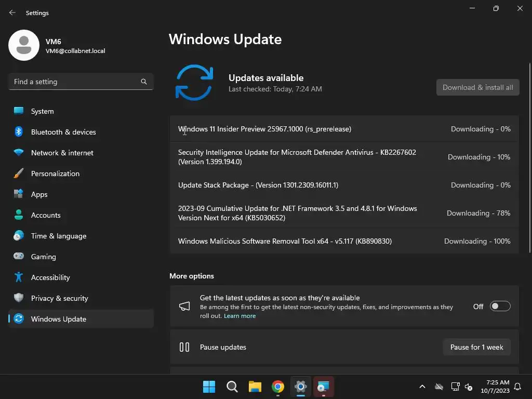Open the Windows Start menu
Viewport: 532px width, 399px height.
209,387
